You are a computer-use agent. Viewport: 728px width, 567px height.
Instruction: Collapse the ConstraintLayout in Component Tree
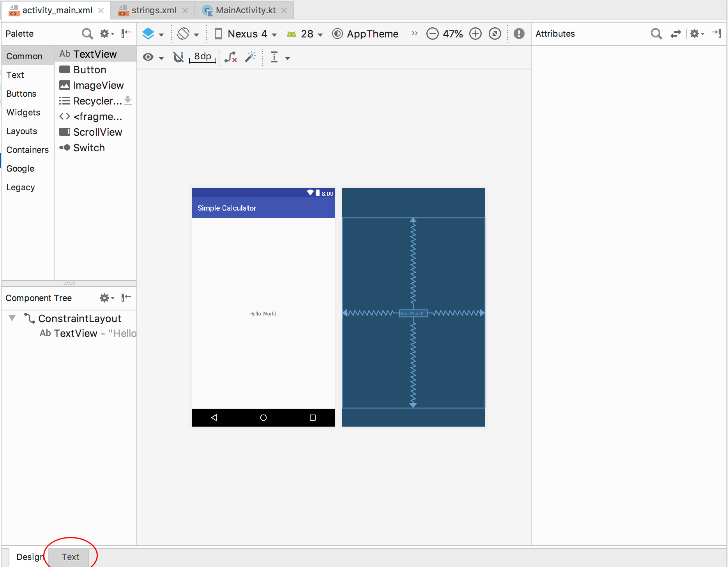(12, 318)
